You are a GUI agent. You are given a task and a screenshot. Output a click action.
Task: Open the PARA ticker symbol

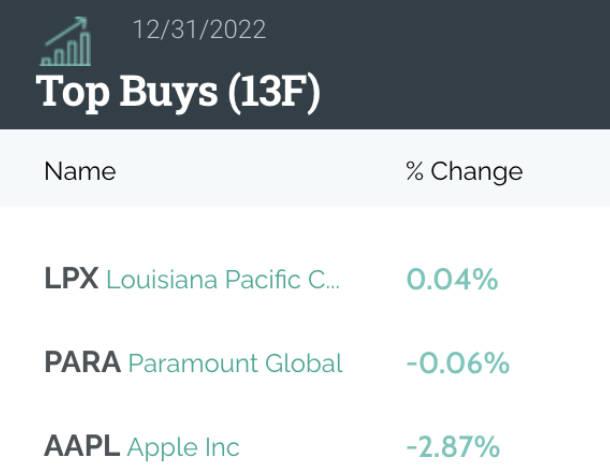coord(82,362)
